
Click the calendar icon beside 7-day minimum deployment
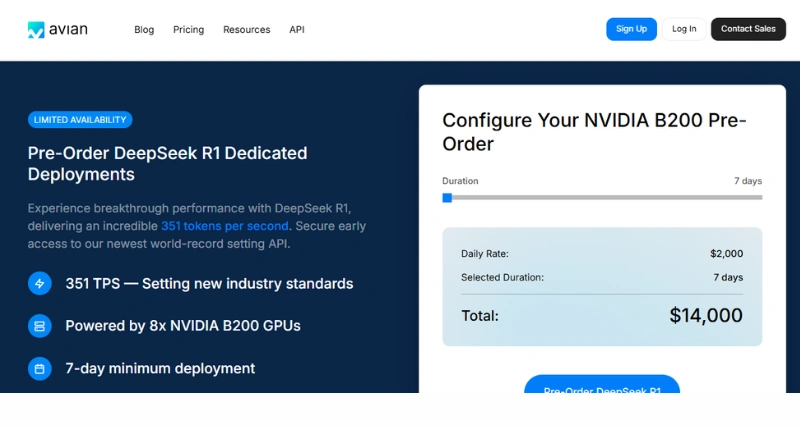pyautogui.click(x=40, y=369)
